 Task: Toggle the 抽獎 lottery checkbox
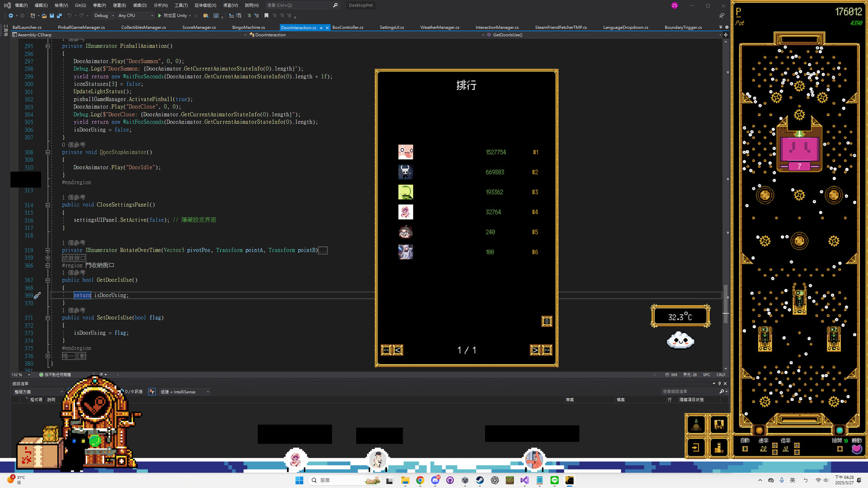point(840,449)
